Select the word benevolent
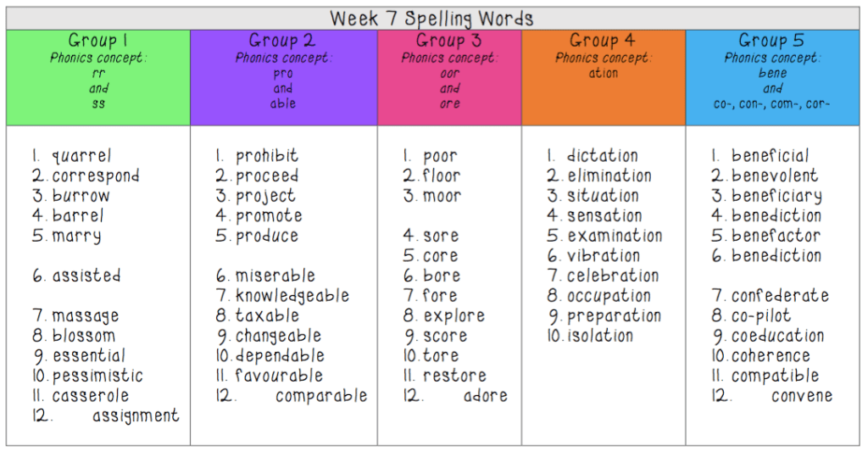This screenshot has width=868, height=451. pos(775,176)
